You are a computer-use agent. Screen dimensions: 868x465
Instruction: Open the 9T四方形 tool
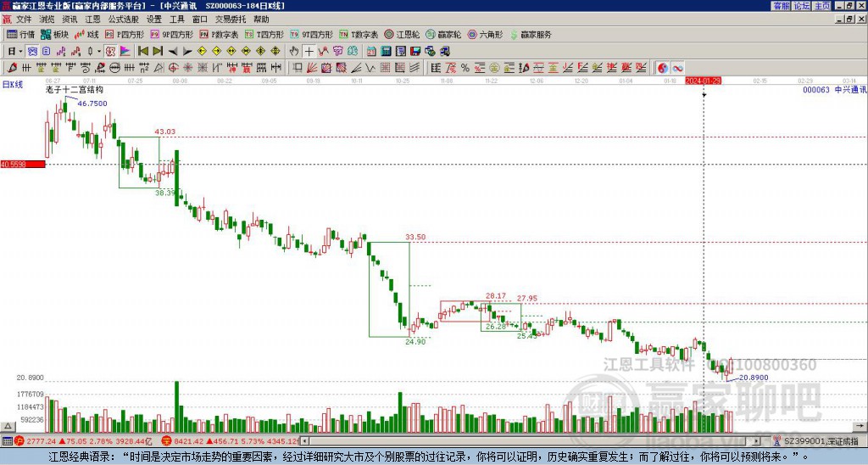(311, 34)
